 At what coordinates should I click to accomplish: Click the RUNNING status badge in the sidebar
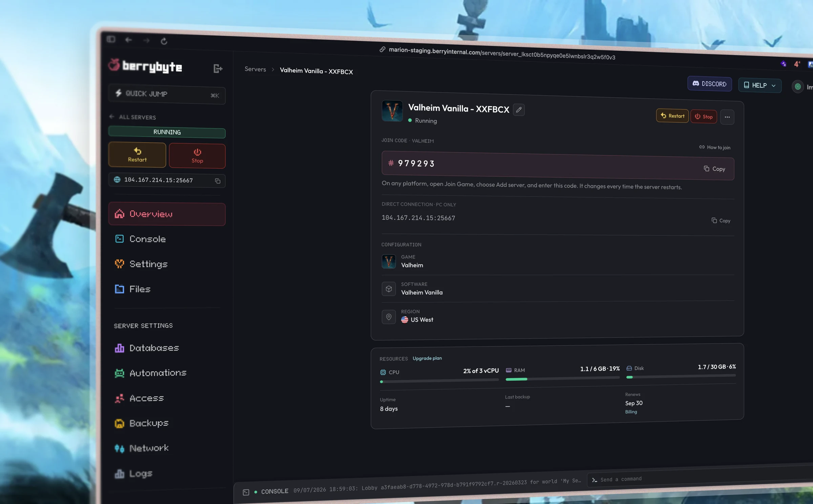coord(167,132)
